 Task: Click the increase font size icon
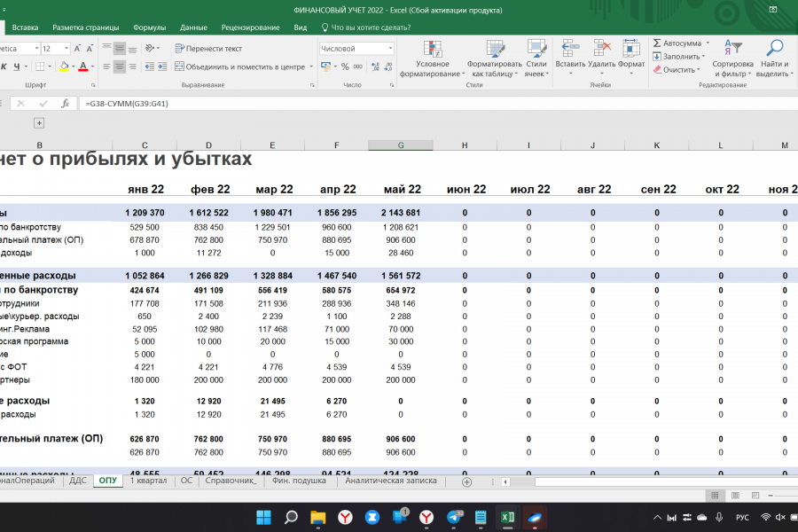[78, 49]
